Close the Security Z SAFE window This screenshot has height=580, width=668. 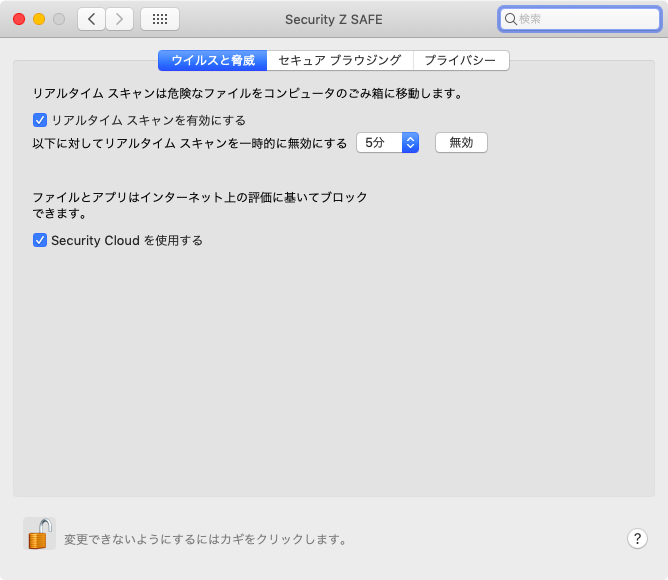click(x=19, y=19)
